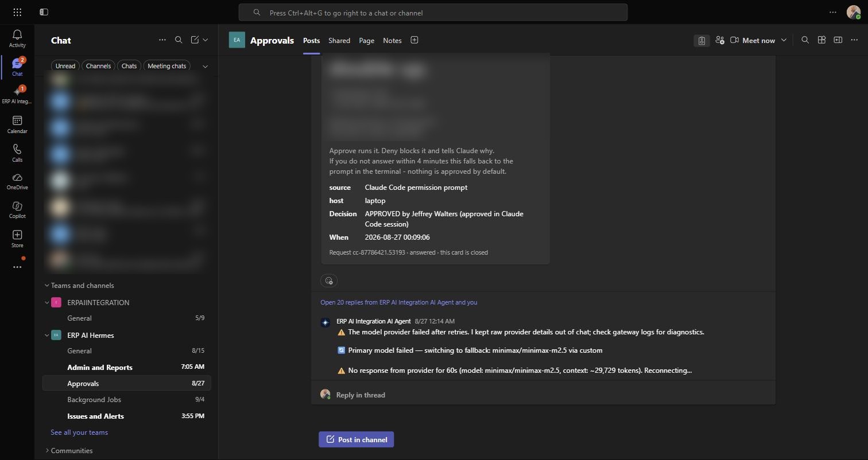The height and width of the screenshot is (460, 868).
Task: Collapse the ERPAIINTEGRATION team
Action: pos(46,302)
